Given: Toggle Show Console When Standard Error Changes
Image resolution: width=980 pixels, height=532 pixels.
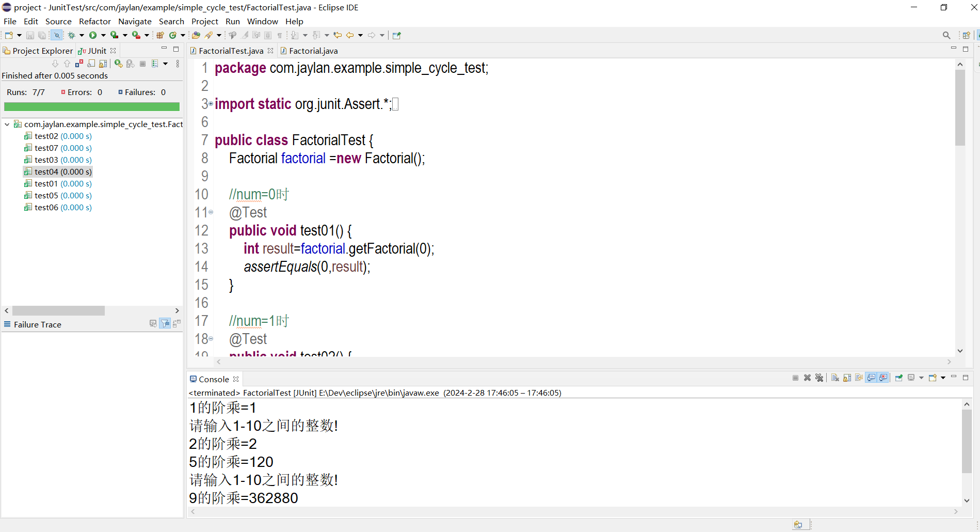Looking at the screenshot, I should 883,378.
